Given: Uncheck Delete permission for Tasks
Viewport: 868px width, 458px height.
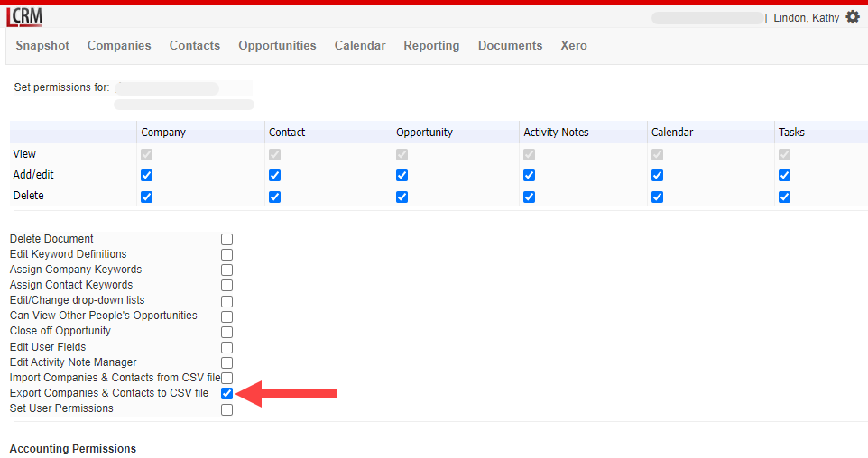Looking at the screenshot, I should click(x=784, y=197).
